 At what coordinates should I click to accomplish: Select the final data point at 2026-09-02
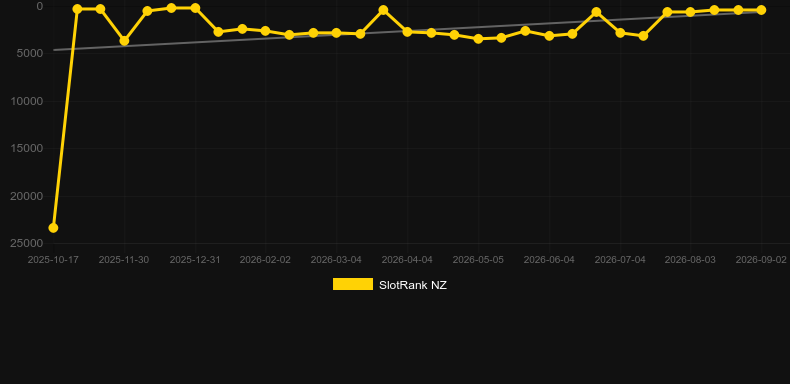pos(761,10)
